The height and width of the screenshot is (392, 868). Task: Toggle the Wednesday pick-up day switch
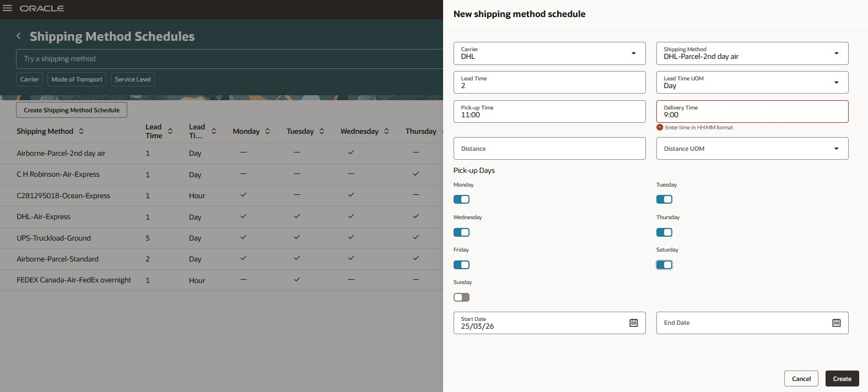[x=461, y=232]
